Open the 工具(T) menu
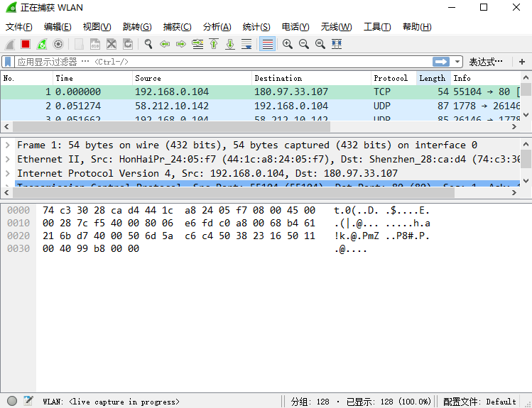The height and width of the screenshot is (408, 532). coord(377,27)
